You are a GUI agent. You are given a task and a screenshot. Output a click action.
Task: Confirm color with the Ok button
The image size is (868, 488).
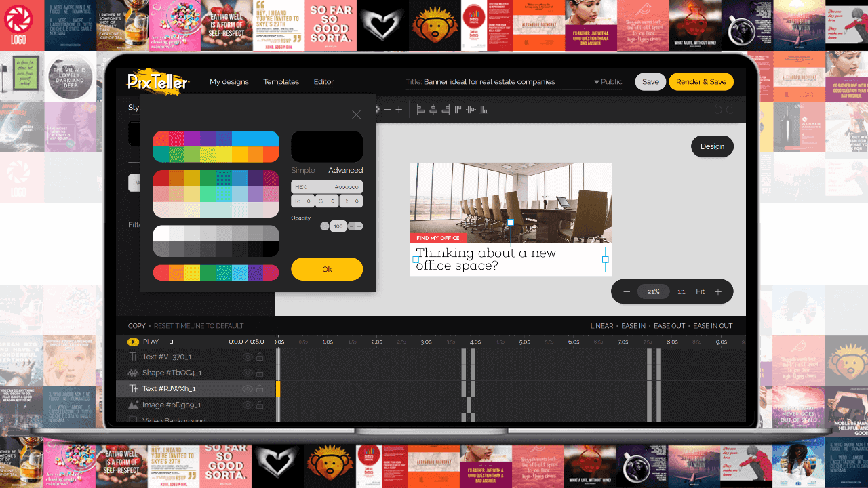[327, 269]
